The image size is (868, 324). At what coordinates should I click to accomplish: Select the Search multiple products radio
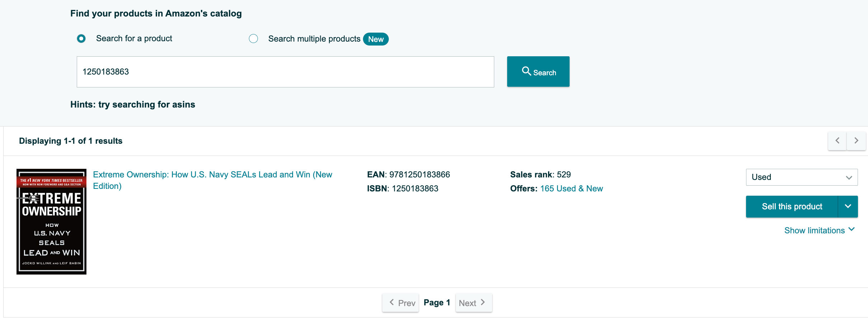[x=254, y=39]
